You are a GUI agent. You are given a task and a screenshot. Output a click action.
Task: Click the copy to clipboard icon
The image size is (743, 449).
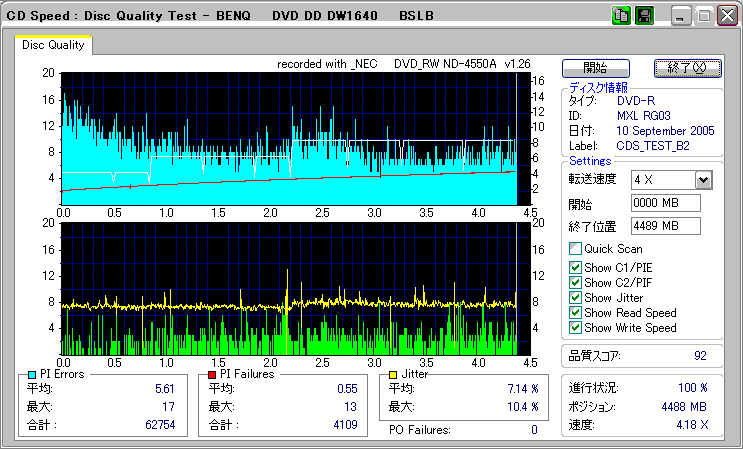[620, 16]
